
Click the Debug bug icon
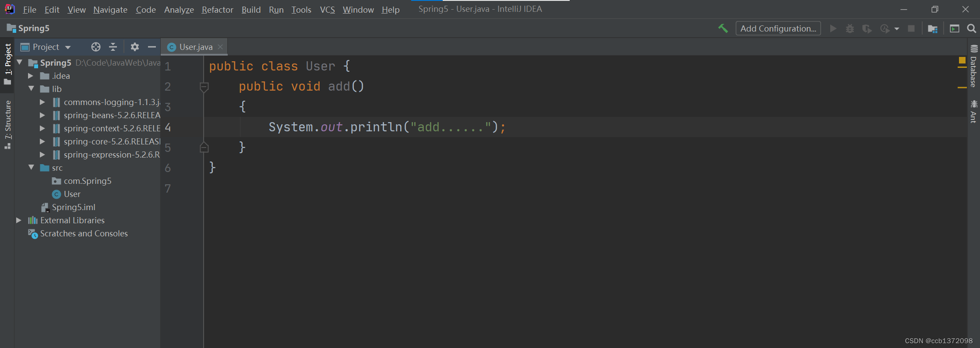[850, 28]
